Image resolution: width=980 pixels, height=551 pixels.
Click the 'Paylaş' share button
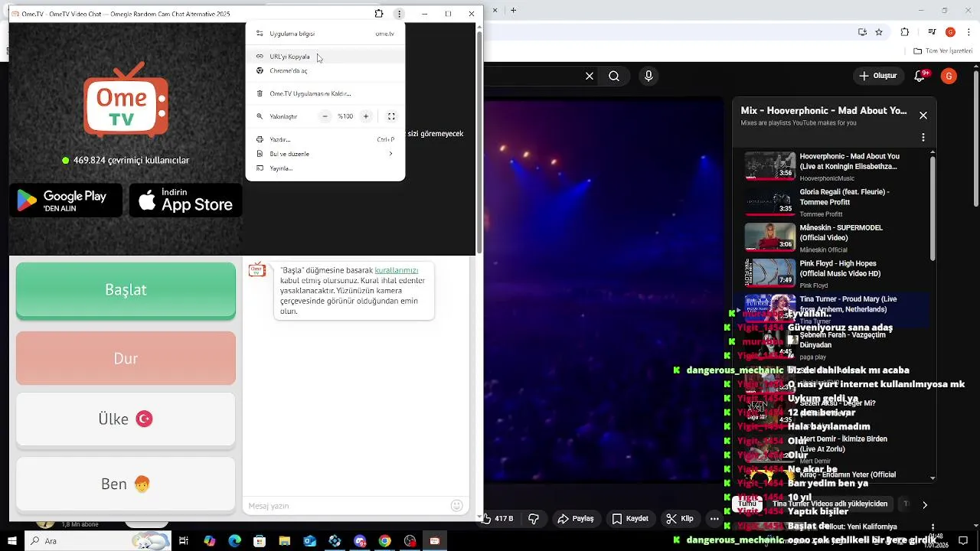coord(576,518)
